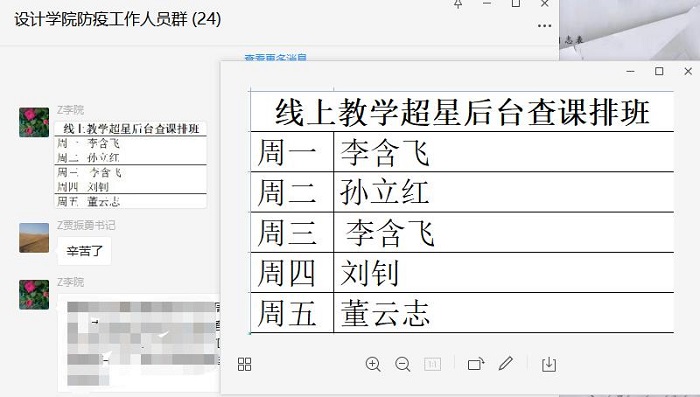This screenshot has width=700, height=397.
Task: Open the edit pencil tool
Action: point(506,364)
